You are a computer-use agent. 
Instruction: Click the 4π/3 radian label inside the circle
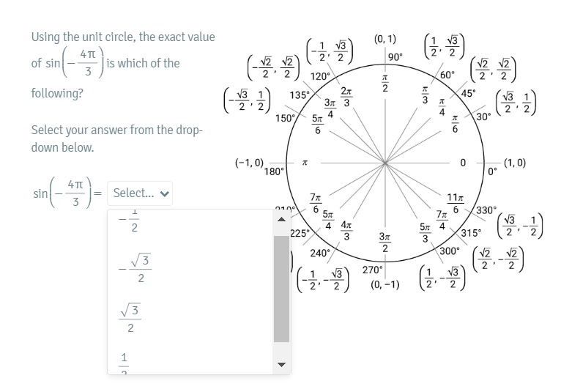click(x=346, y=231)
